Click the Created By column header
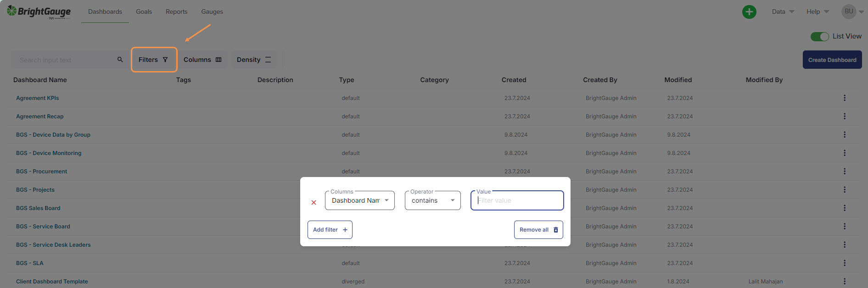Screen dimensions: 868x288 tap(600, 80)
